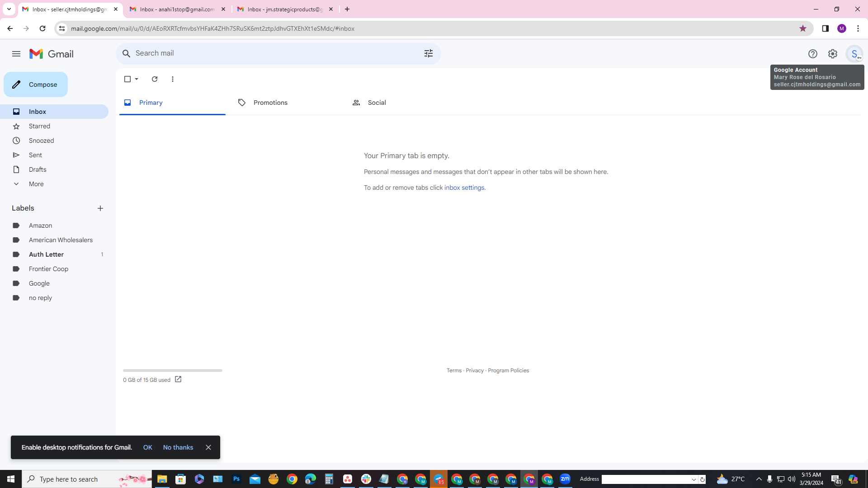
Task: Open the select dropdown arrow
Action: (x=137, y=79)
